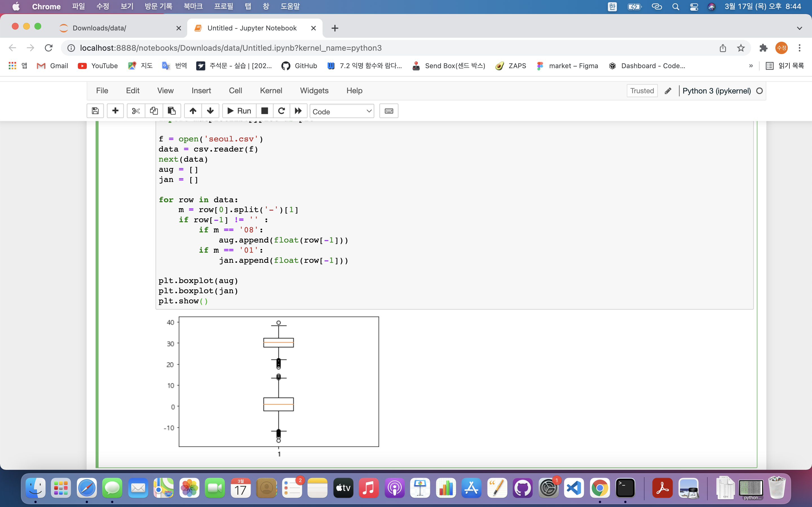812x507 pixels.
Task: Restart the kernel with the circular arrow
Action: pos(281,111)
